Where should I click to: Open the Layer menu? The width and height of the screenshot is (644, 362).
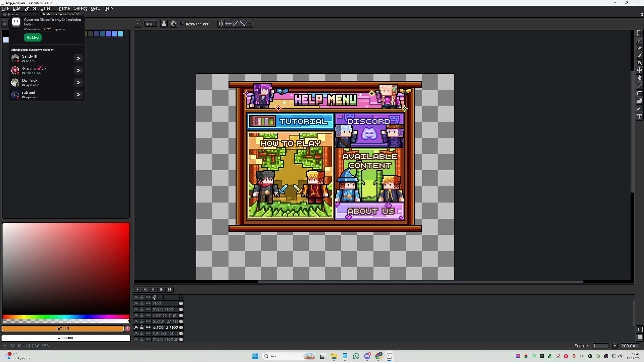pyautogui.click(x=46, y=8)
